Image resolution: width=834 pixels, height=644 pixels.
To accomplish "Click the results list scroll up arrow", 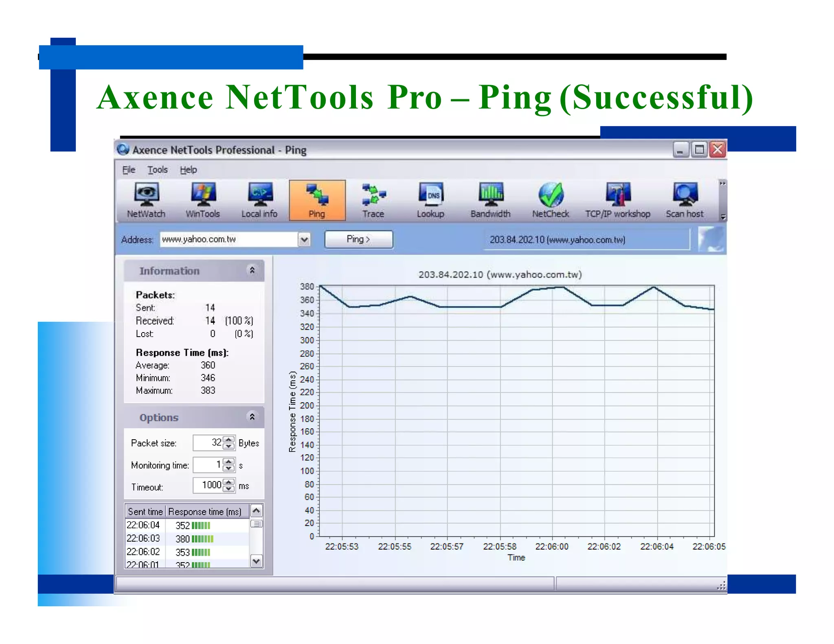I will coord(256,510).
